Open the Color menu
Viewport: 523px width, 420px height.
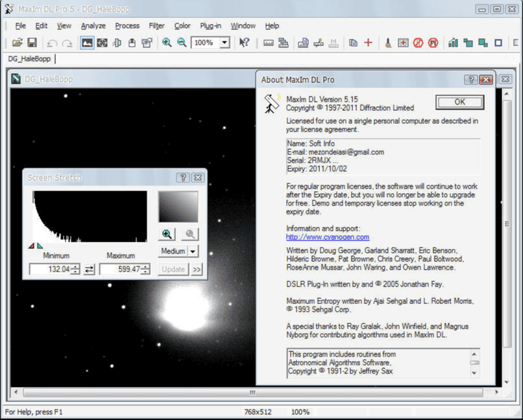click(182, 26)
